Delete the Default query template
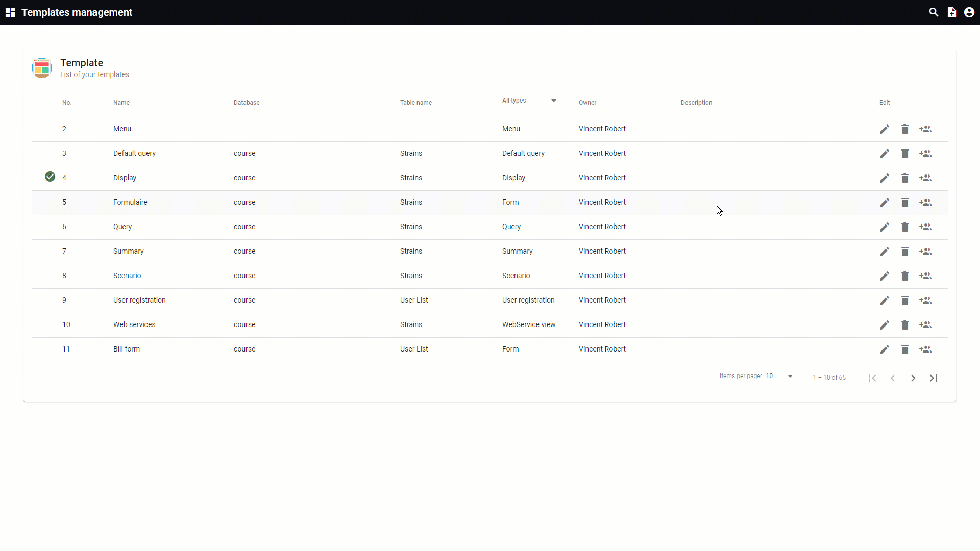Viewport: 980px width, 551px height. [x=905, y=154]
